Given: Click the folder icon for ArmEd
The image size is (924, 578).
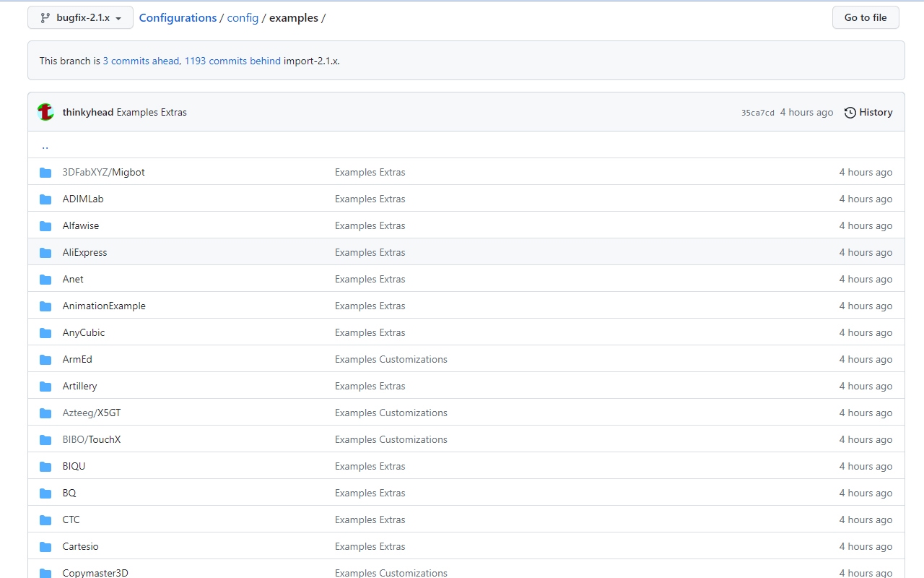Looking at the screenshot, I should tap(45, 360).
